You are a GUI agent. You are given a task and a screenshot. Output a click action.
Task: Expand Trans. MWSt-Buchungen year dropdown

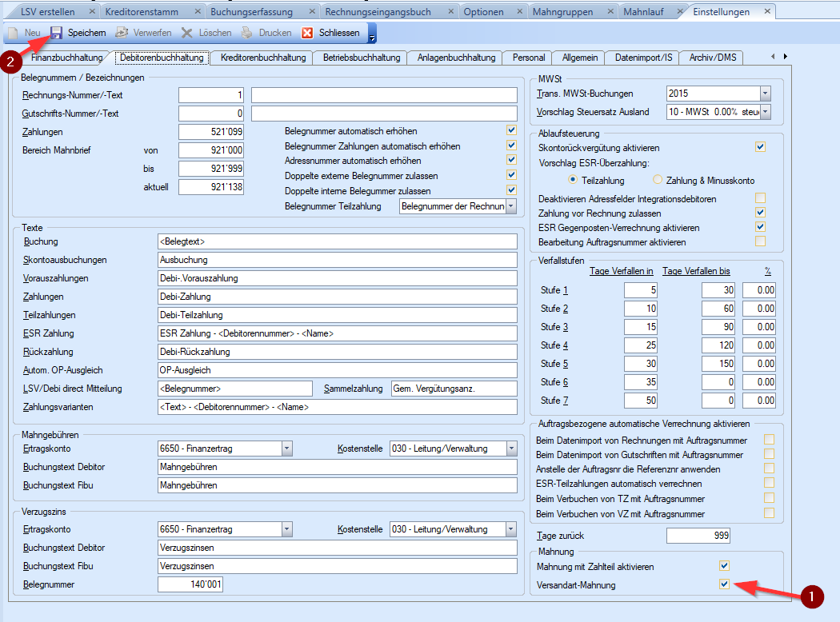(765, 94)
